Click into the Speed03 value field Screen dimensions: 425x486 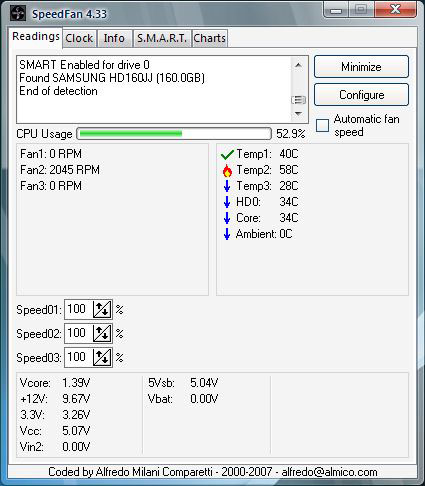point(79,358)
